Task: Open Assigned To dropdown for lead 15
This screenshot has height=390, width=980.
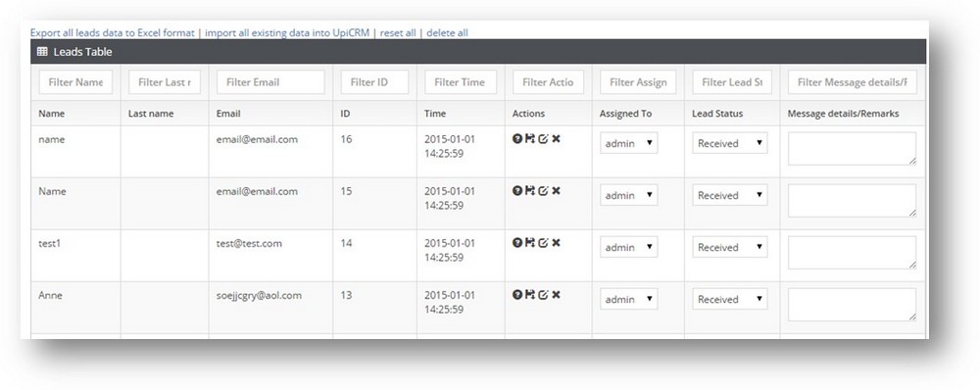Action: pos(629,195)
